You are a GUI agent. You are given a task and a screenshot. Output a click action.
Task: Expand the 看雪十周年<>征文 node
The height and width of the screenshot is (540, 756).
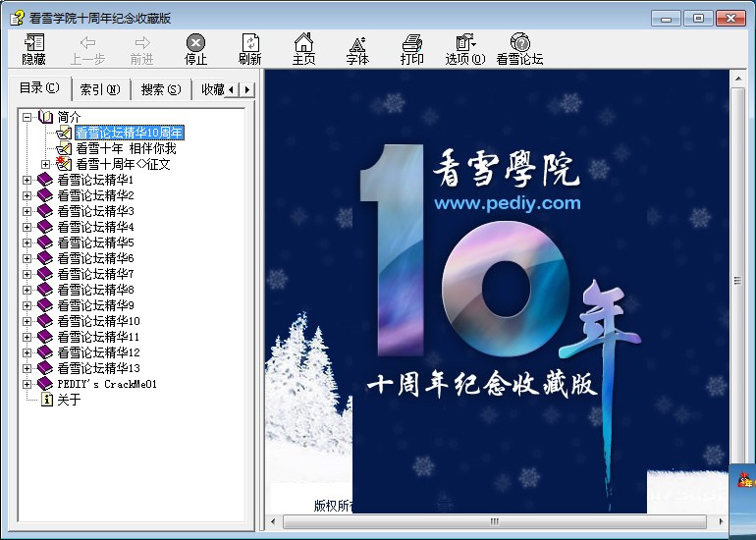(x=45, y=164)
